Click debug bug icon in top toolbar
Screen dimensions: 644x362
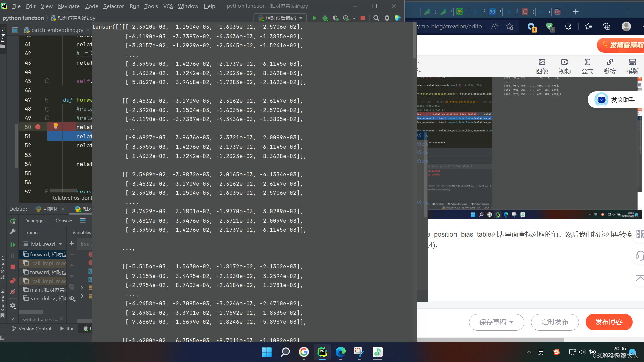click(325, 18)
